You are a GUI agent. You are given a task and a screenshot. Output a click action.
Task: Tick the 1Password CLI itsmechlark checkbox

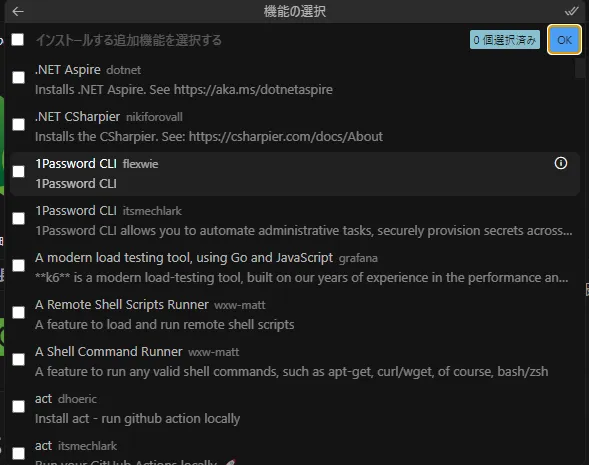pos(18,219)
